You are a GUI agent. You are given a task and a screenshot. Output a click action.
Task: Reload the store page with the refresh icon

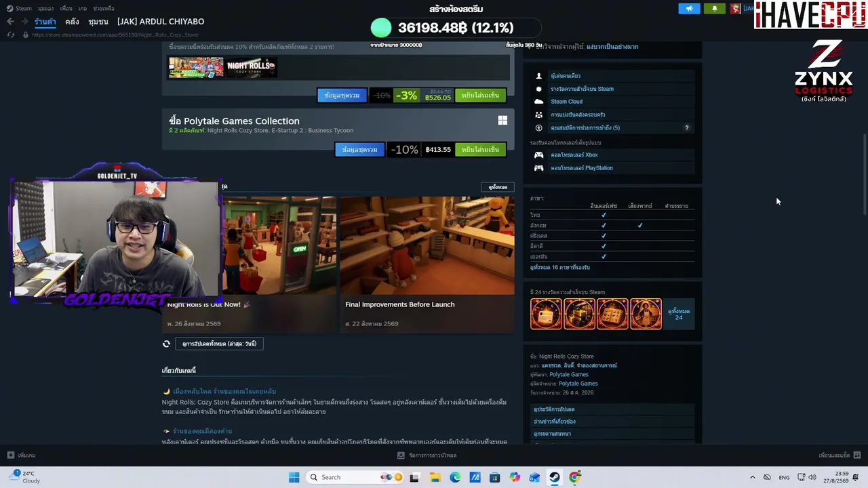pyautogui.click(x=12, y=35)
